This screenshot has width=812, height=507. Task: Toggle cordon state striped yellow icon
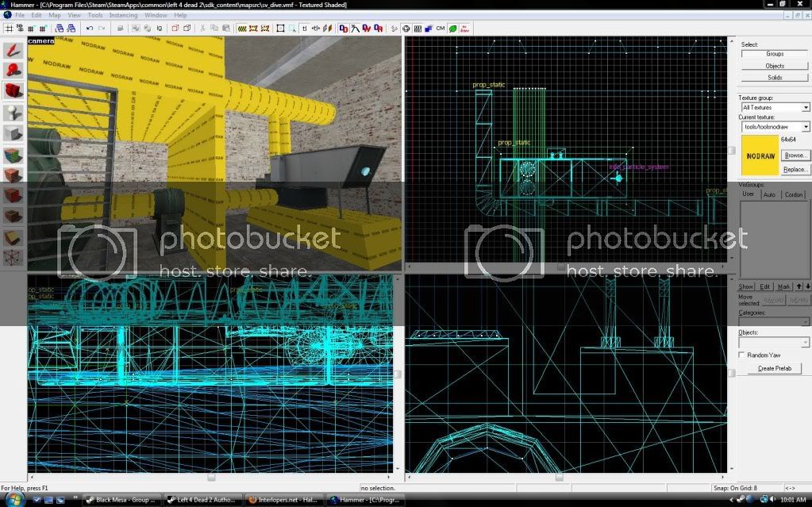tap(242, 29)
